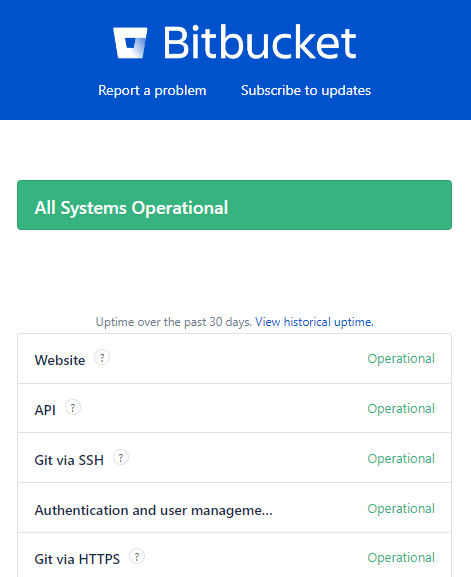
Task: Click the Bitbucket wordmark text
Action: 260,42
